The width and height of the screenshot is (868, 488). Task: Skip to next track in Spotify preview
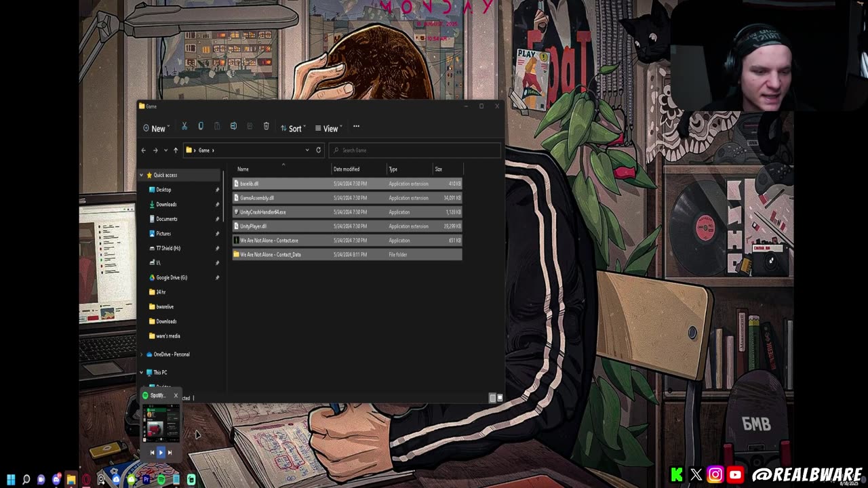point(170,452)
